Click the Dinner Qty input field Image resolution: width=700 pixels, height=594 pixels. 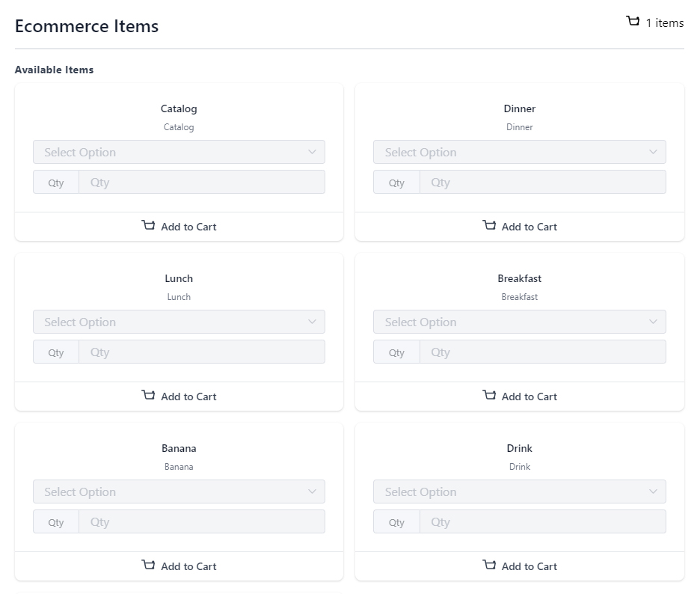(542, 182)
